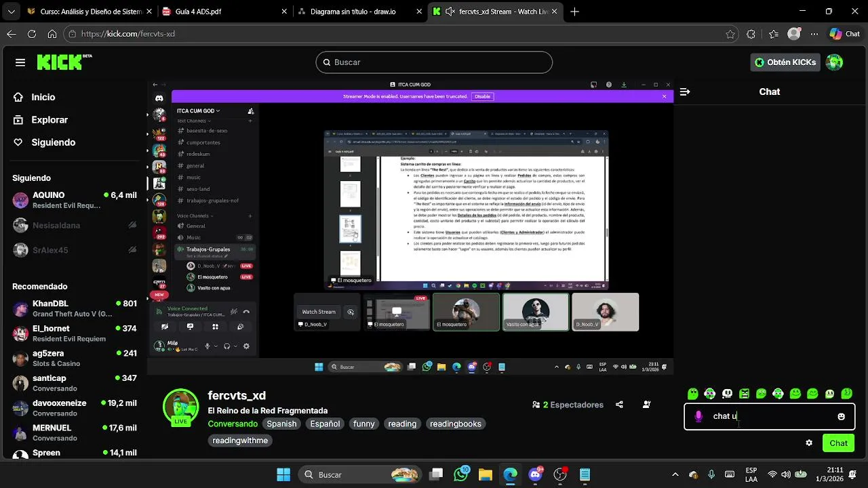Open browser settings and more menu
This screenshot has height=488, width=868.
tap(814, 34)
